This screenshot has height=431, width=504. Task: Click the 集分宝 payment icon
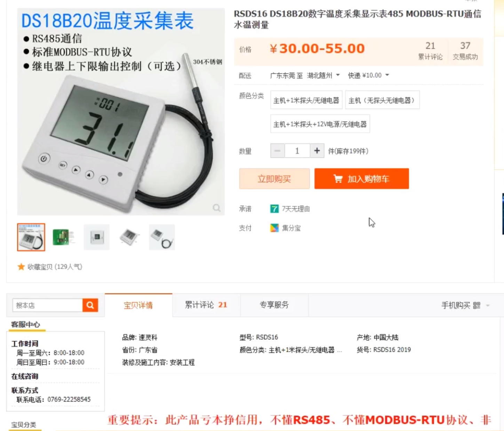click(274, 228)
